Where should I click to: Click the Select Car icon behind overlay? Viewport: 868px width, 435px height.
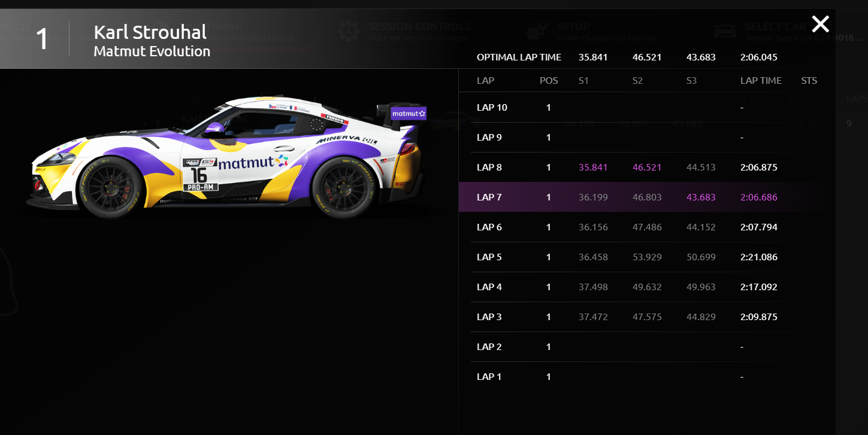[x=725, y=31]
